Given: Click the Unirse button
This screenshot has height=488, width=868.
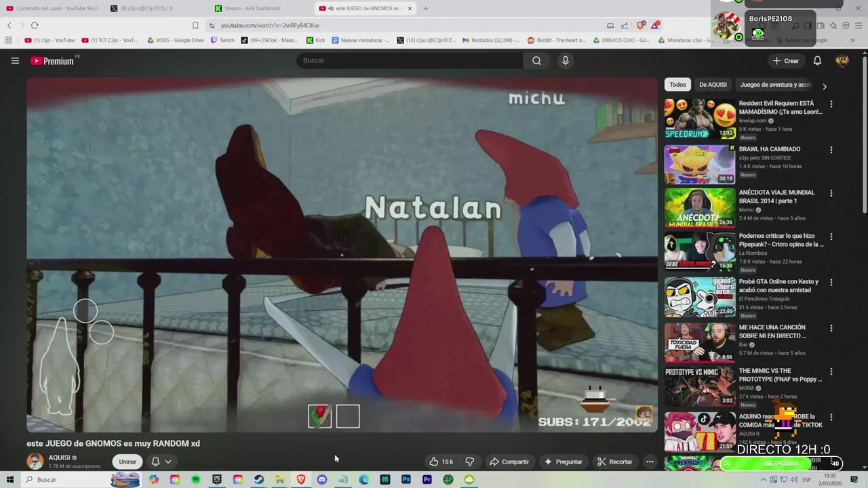Looking at the screenshot, I should tap(127, 462).
